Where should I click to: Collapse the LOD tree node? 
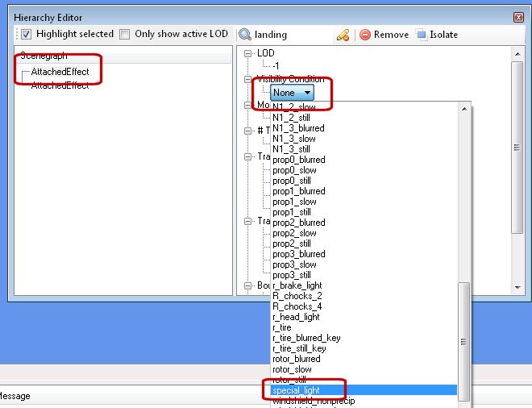coord(248,53)
